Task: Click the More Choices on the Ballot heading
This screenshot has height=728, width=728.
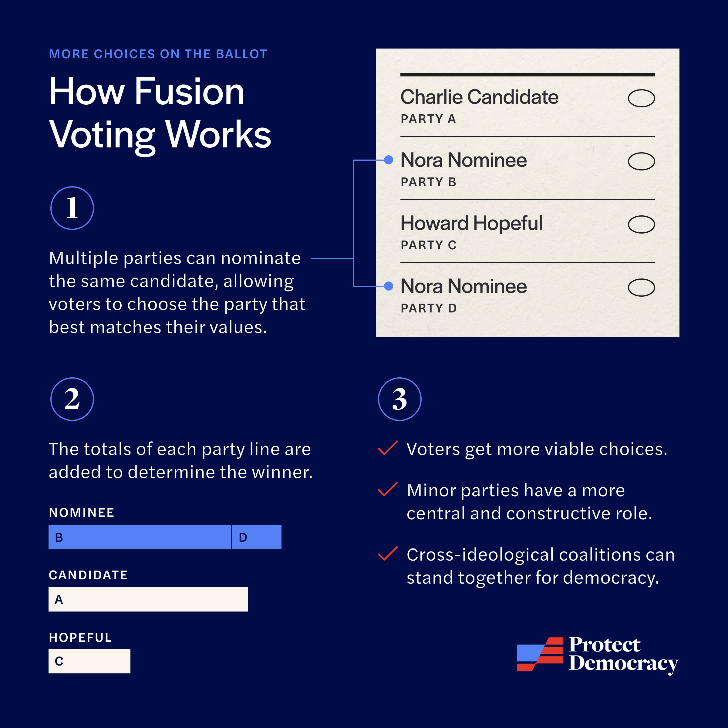Action: pos(158,54)
